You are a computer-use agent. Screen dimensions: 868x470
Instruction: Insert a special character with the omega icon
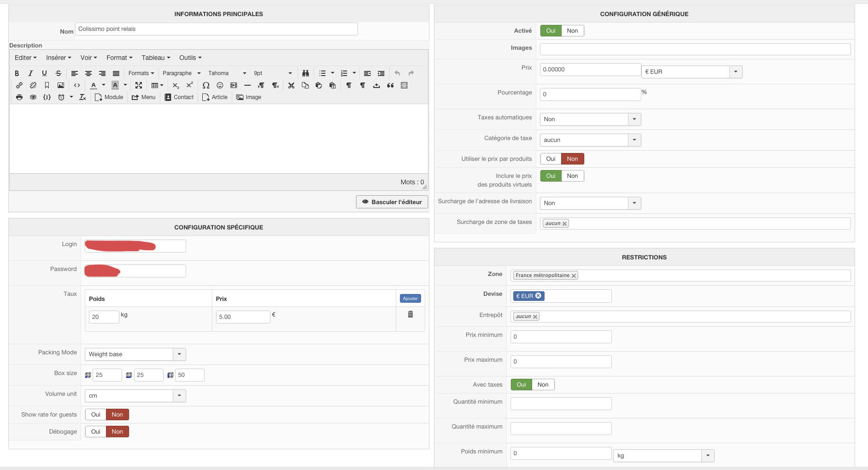point(206,85)
